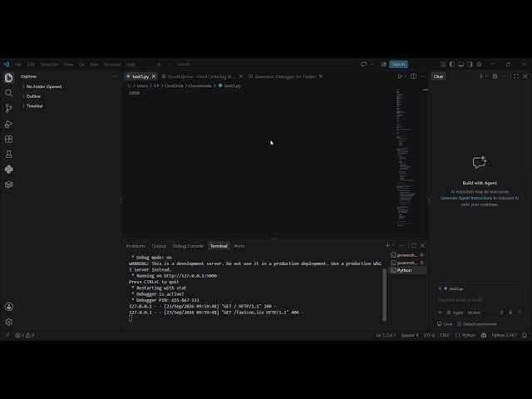Open the database view icon in activity bar

(9, 185)
